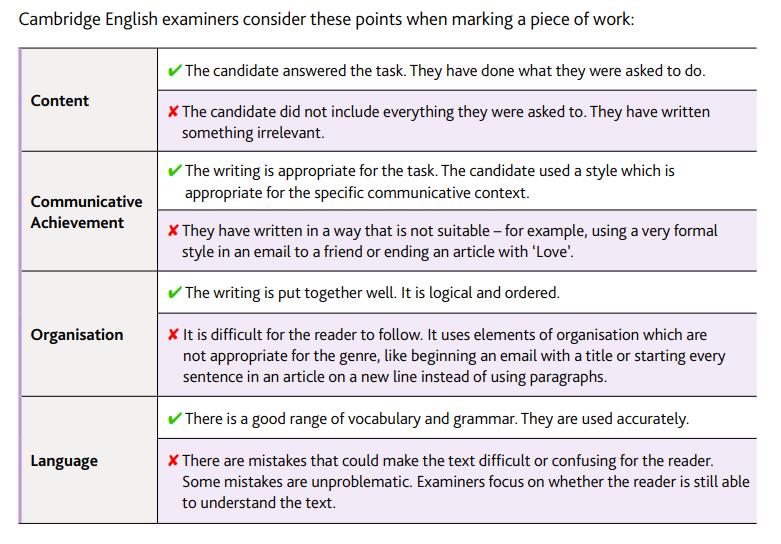Click the text 'The candidate answered the task'
Image resolution: width=781 pixels, height=544 pixels.
(x=296, y=71)
